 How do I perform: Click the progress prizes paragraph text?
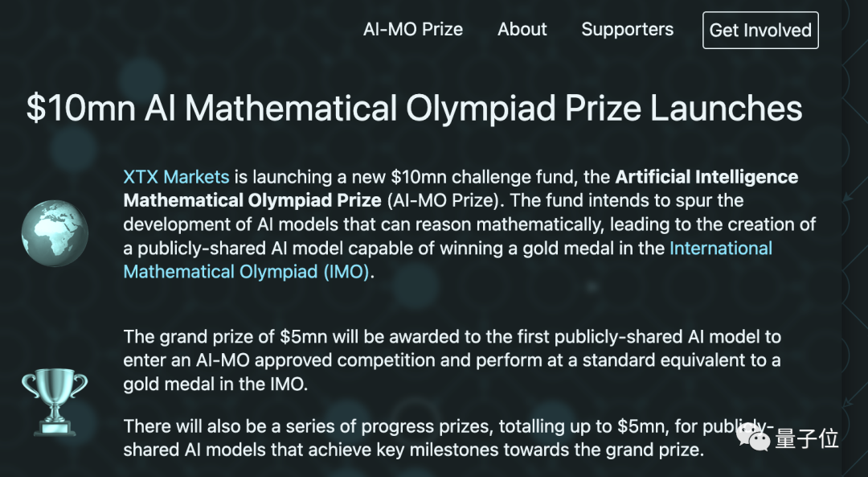tap(448, 438)
